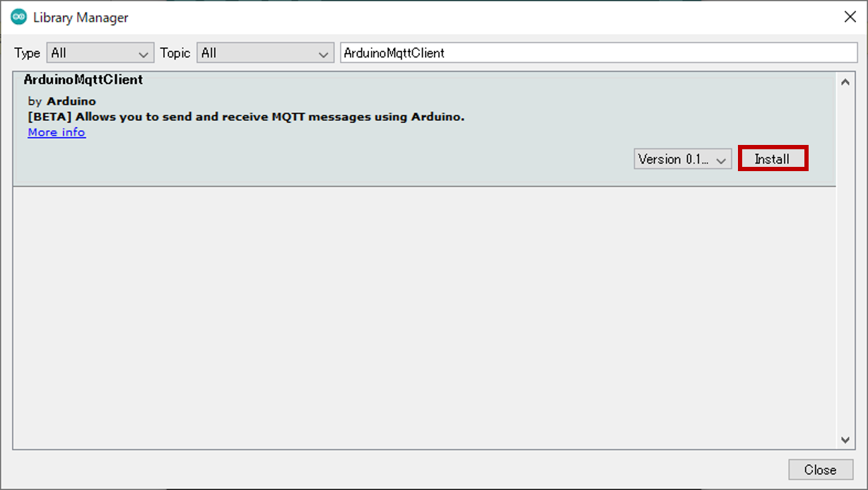Image resolution: width=868 pixels, height=490 pixels.
Task: Click the Topic label next to its dropdown
Action: pyautogui.click(x=175, y=52)
